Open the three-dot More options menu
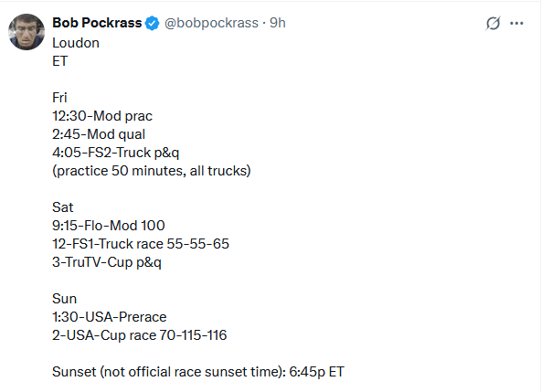Screen dimensions: 552x392 (x=516, y=23)
